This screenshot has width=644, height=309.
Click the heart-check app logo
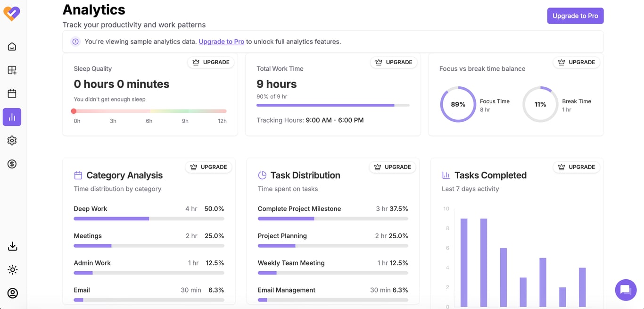point(12,13)
